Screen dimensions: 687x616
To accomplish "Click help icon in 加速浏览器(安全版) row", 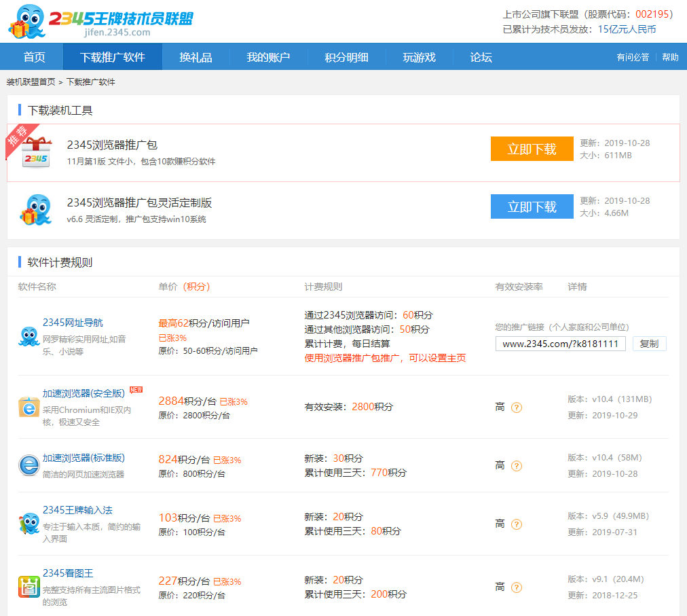I will tap(517, 407).
